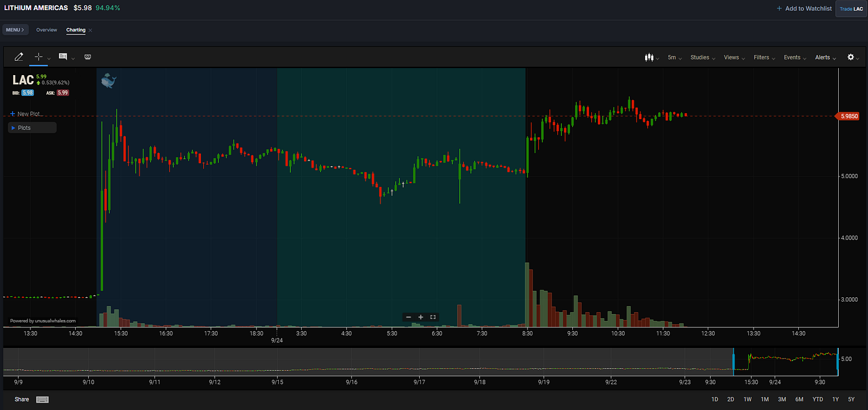Click the 9/15 date in navigator
Viewport: 868px width, 410px height.
click(277, 381)
